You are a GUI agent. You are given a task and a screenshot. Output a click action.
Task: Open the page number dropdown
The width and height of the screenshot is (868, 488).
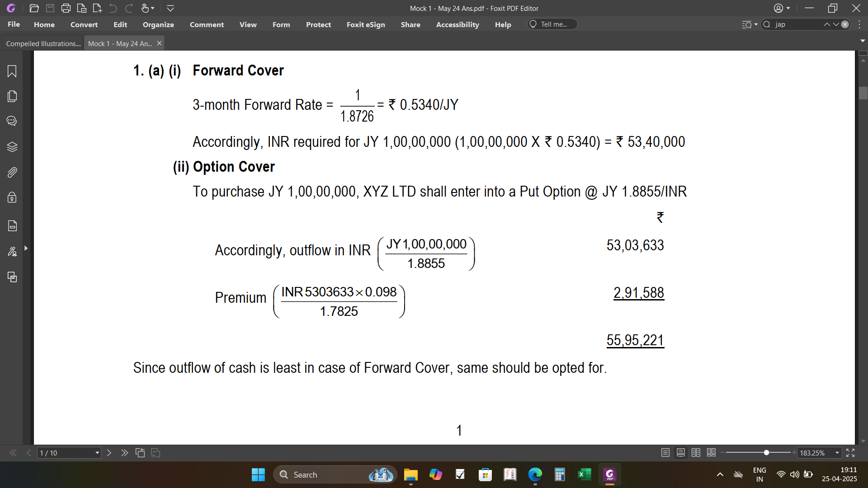97,453
